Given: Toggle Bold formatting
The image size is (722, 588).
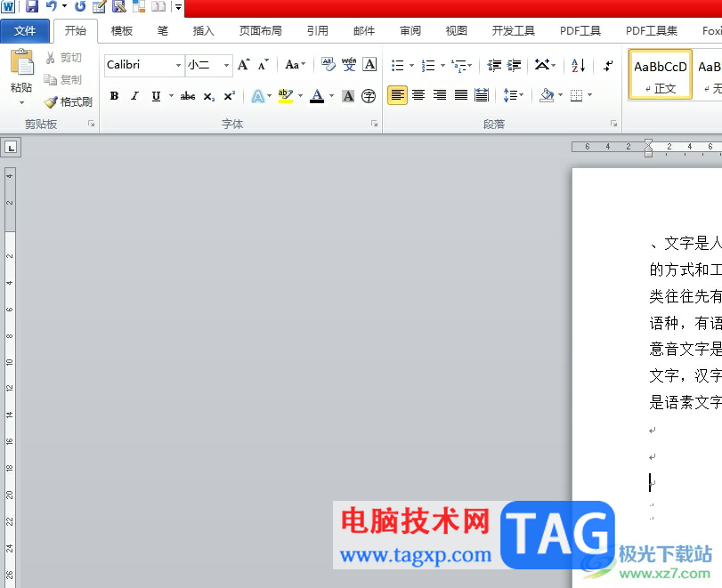Looking at the screenshot, I should (114, 96).
